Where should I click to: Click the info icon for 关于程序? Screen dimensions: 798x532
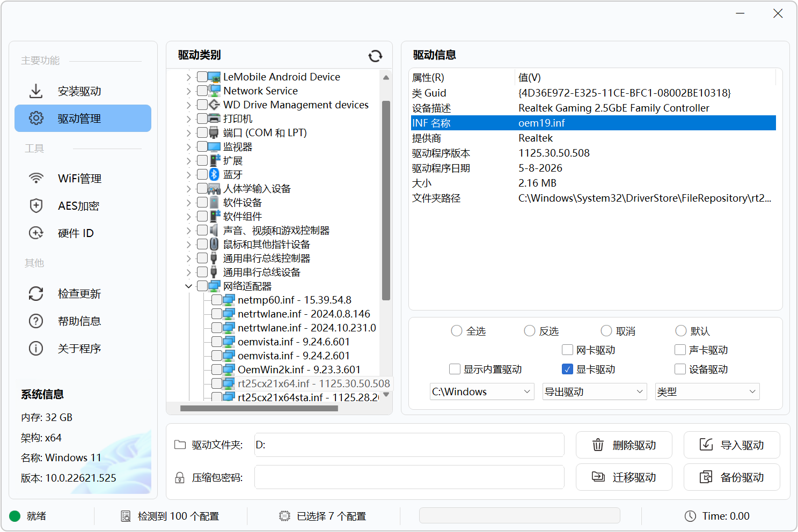[x=36, y=348]
